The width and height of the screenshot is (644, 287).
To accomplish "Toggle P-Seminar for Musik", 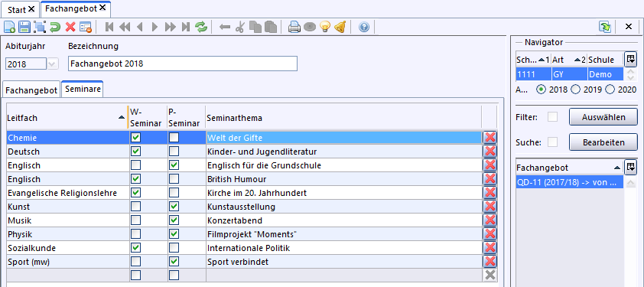I will [x=174, y=220].
